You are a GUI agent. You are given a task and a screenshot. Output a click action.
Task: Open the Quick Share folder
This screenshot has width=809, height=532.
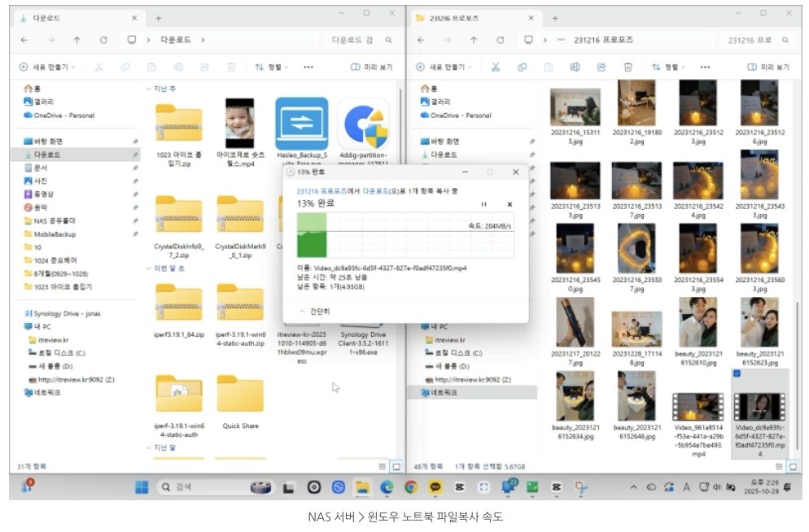(240, 400)
